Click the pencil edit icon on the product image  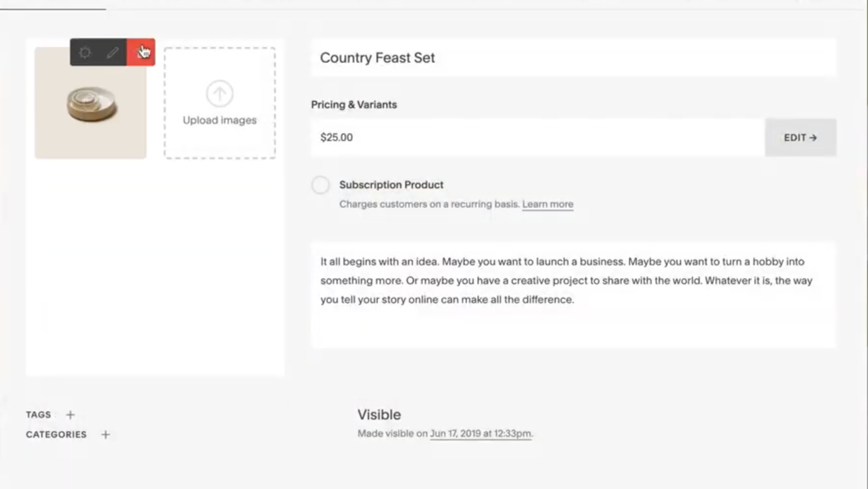113,52
